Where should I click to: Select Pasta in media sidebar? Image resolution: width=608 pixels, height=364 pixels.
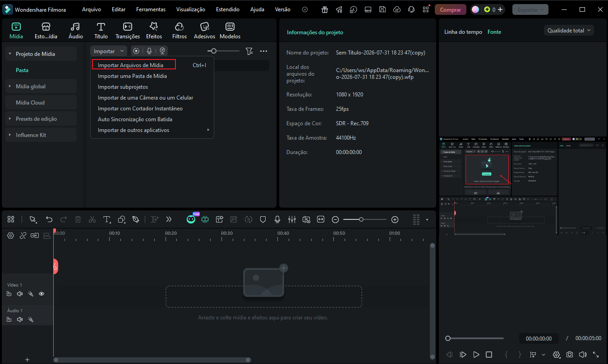(x=22, y=70)
